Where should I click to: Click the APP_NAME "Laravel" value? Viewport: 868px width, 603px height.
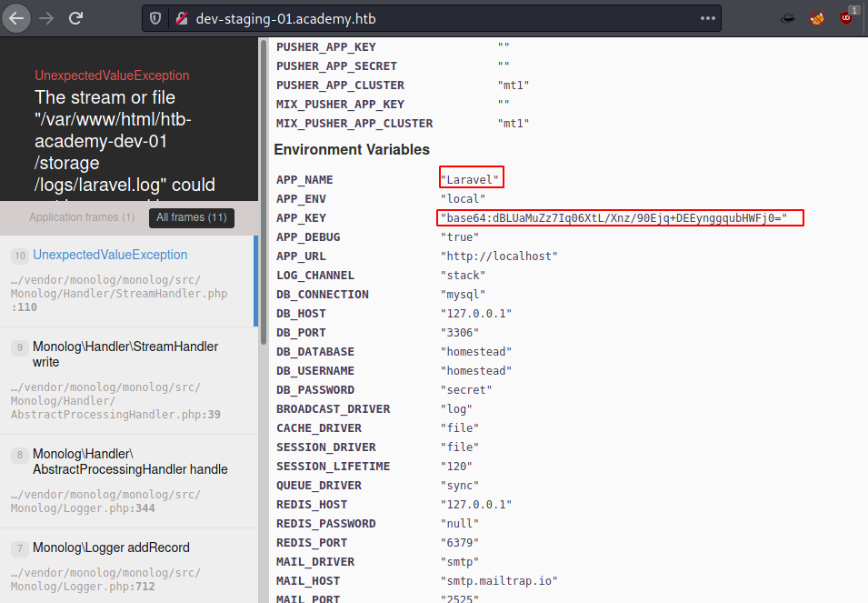[469, 180]
